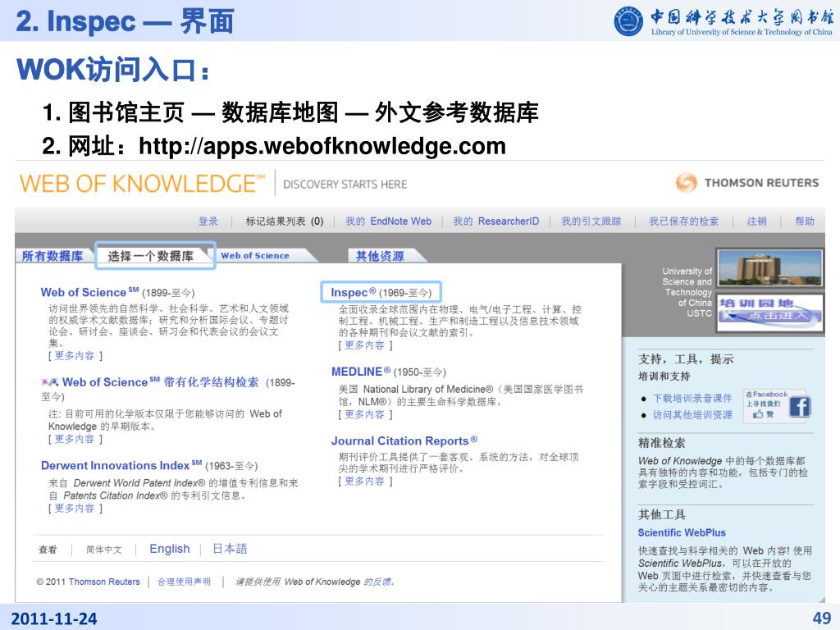The image size is (840, 630).
Task: Open the Web of Science tab
Action: pyautogui.click(x=255, y=256)
